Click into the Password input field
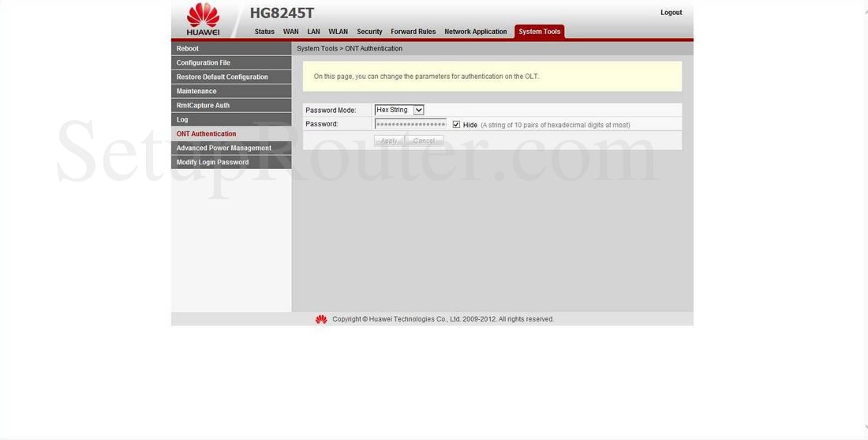The width and height of the screenshot is (868, 440). coord(411,124)
